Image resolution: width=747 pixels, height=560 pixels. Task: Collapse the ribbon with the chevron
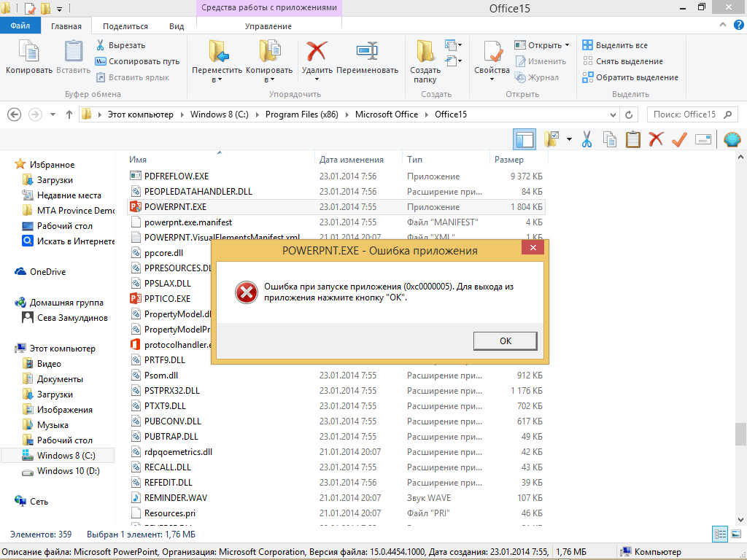pyautogui.click(x=723, y=26)
